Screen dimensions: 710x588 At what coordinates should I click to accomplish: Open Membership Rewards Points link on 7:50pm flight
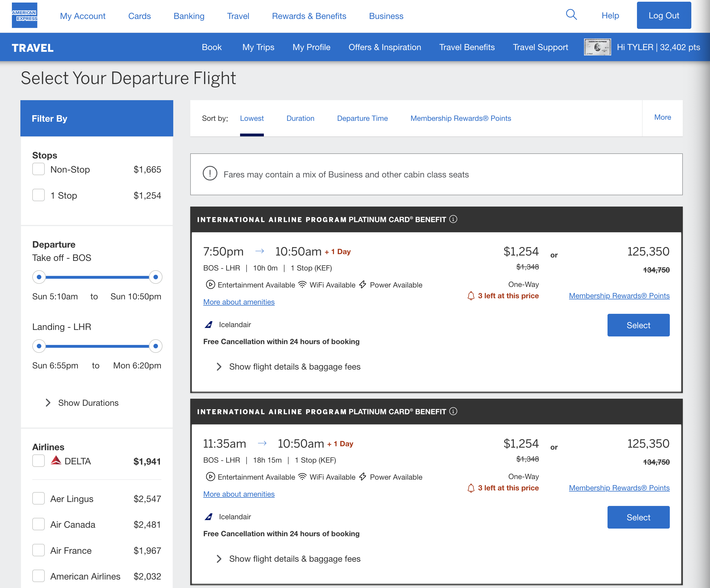(x=619, y=296)
